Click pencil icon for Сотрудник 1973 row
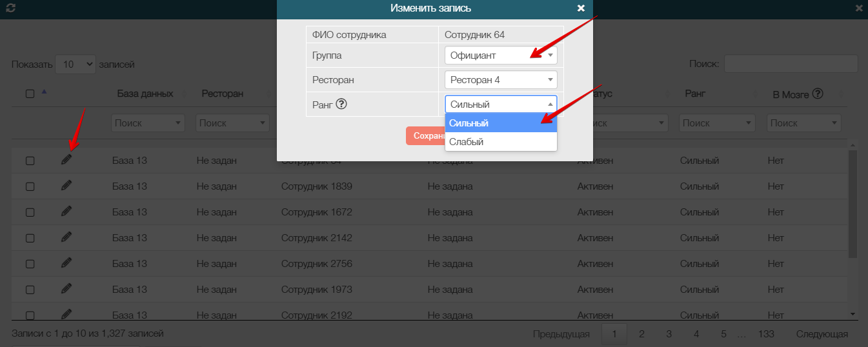Screen dimensions: 868x347 (x=66, y=289)
